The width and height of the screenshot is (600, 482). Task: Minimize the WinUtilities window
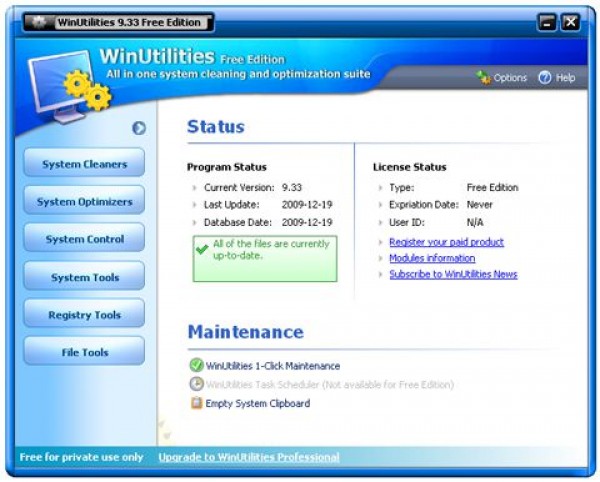547,22
